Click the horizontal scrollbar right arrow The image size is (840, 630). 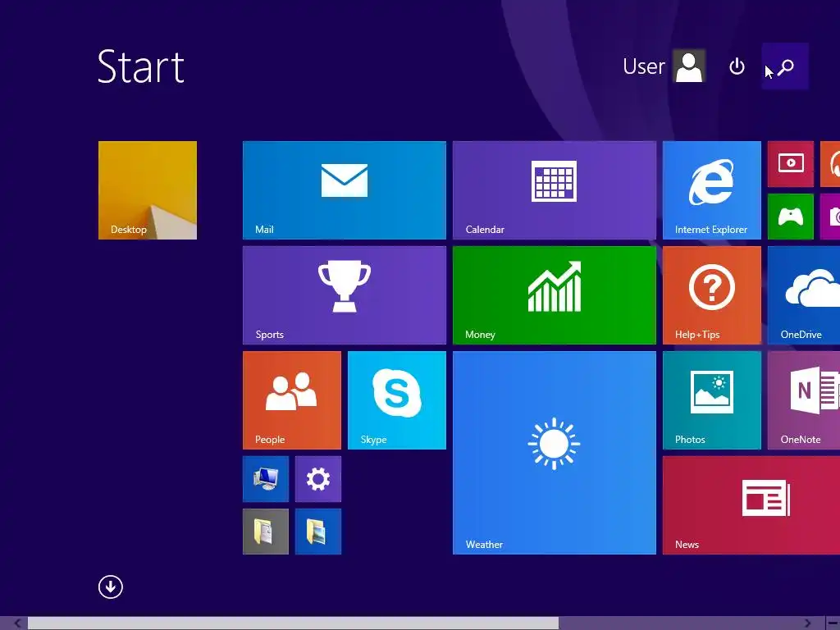(x=807, y=623)
